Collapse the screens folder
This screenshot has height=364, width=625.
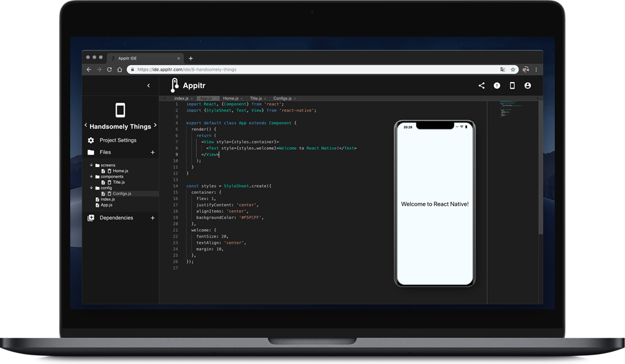91,165
